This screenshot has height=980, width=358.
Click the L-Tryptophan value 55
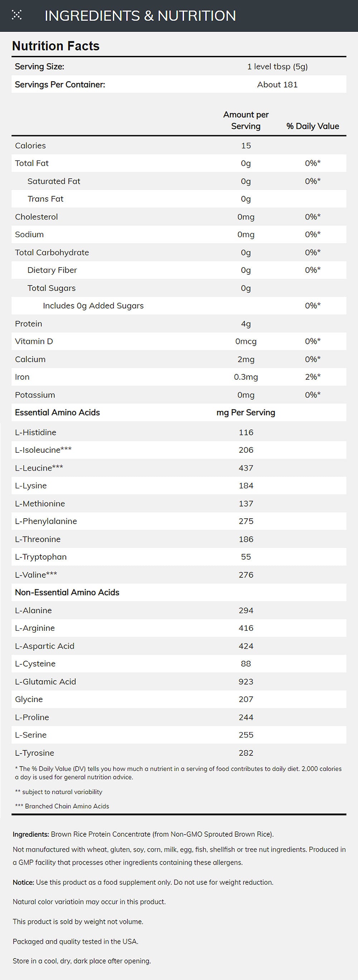coord(246,557)
